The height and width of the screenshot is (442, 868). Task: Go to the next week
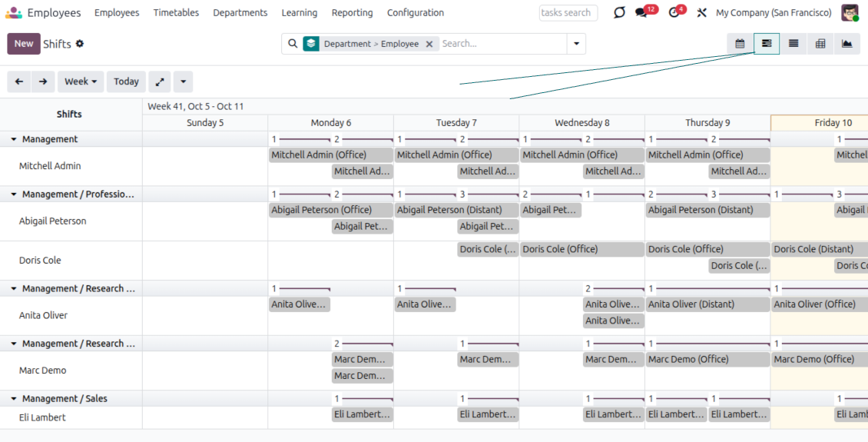pyautogui.click(x=43, y=81)
